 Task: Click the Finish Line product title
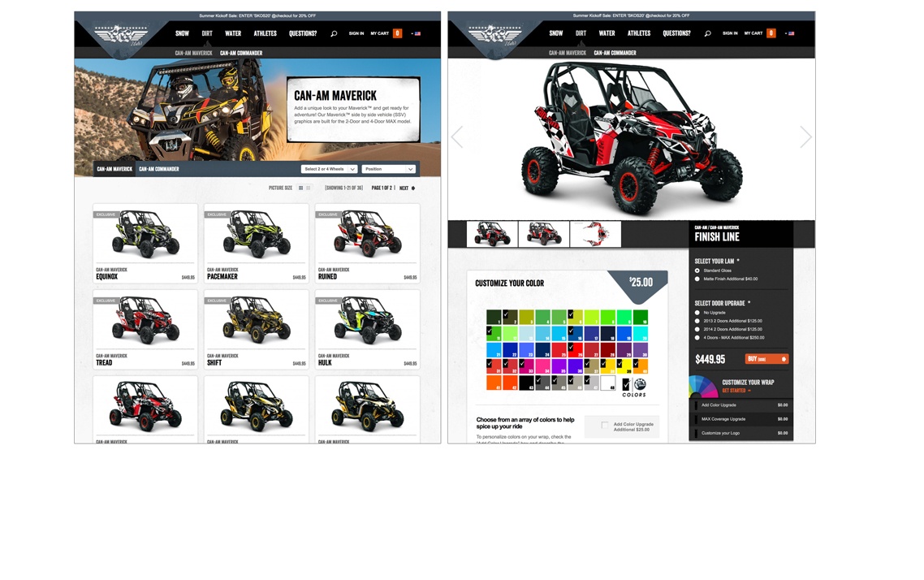(x=717, y=237)
